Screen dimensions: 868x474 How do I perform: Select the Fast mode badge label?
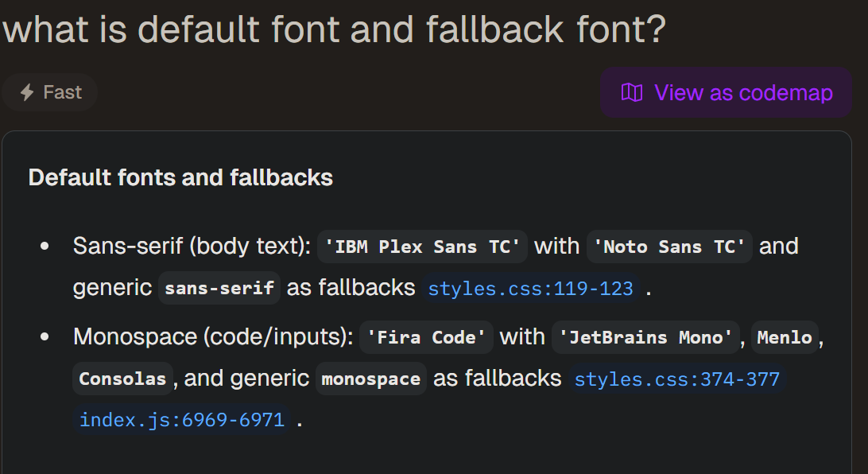63,93
